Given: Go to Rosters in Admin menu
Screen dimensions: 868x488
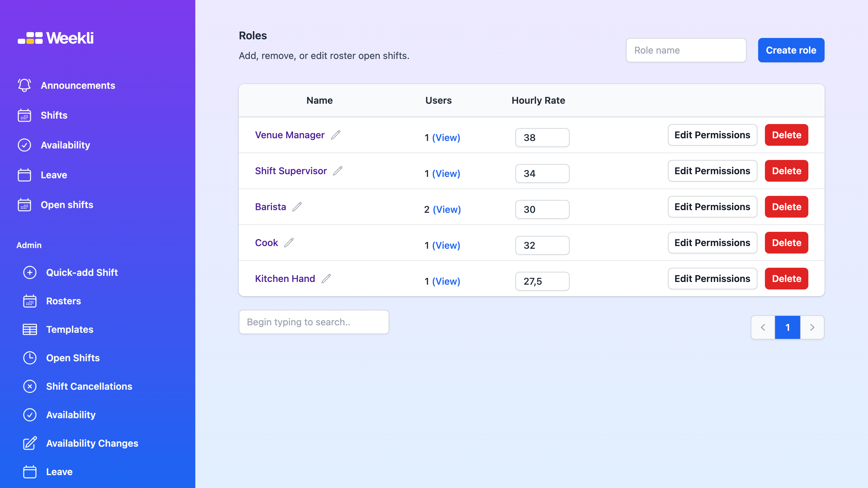Looking at the screenshot, I should pyautogui.click(x=64, y=301).
